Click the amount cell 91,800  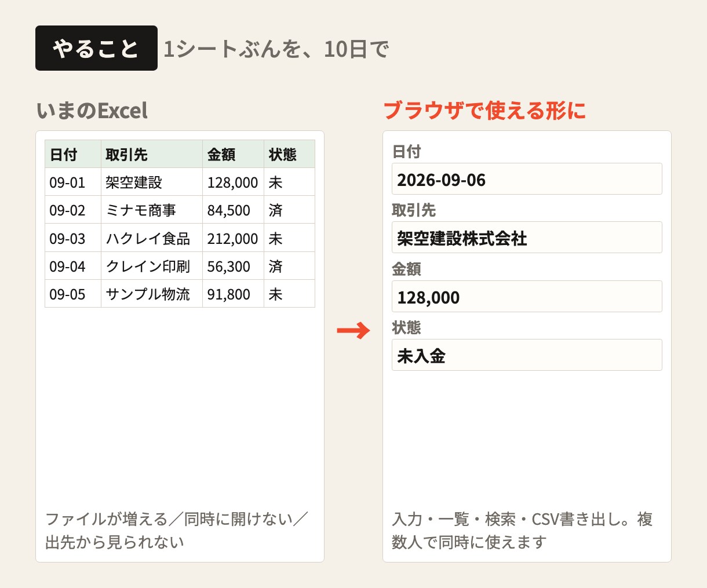coord(234,294)
